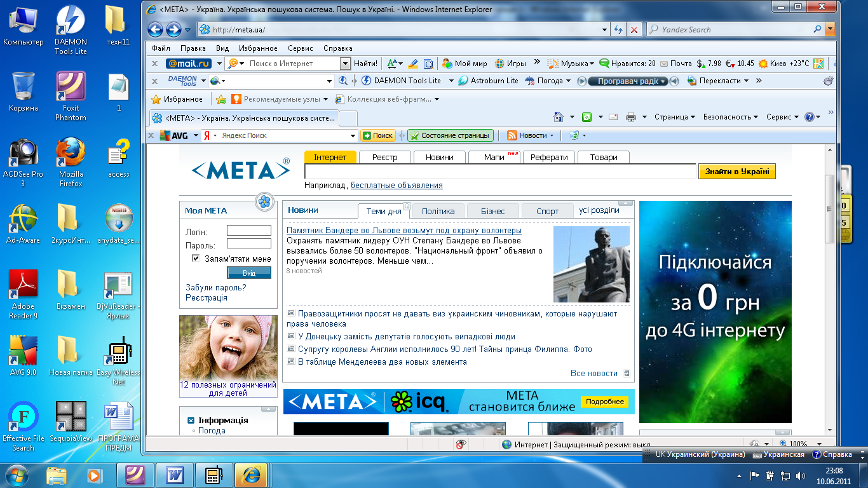
Task: Click Игры on the Mail.ru toolbar
Action: tap(510, 64)
